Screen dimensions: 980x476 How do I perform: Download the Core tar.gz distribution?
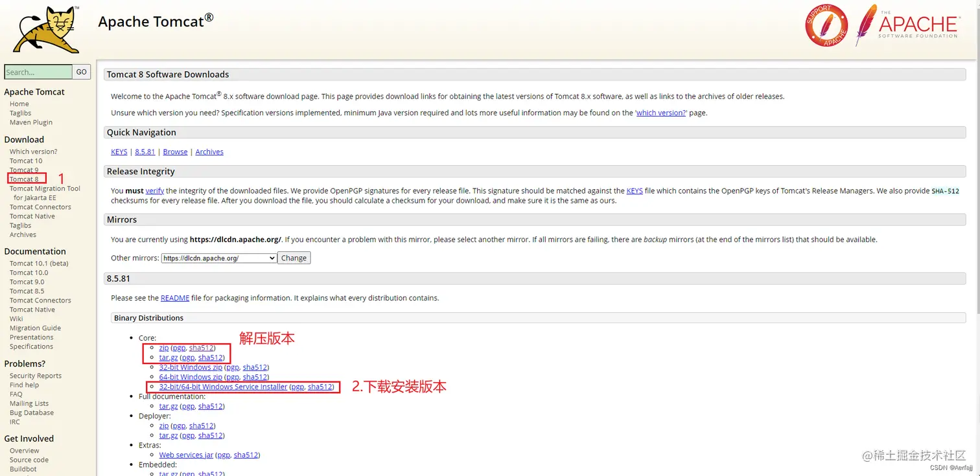tap(169, 357)
